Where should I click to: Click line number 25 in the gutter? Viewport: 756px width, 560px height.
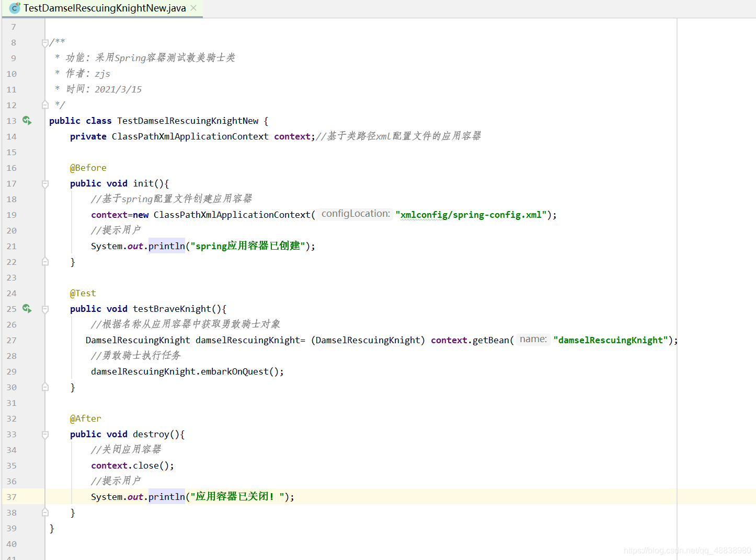pyautogui.click(x=12, y=309)
